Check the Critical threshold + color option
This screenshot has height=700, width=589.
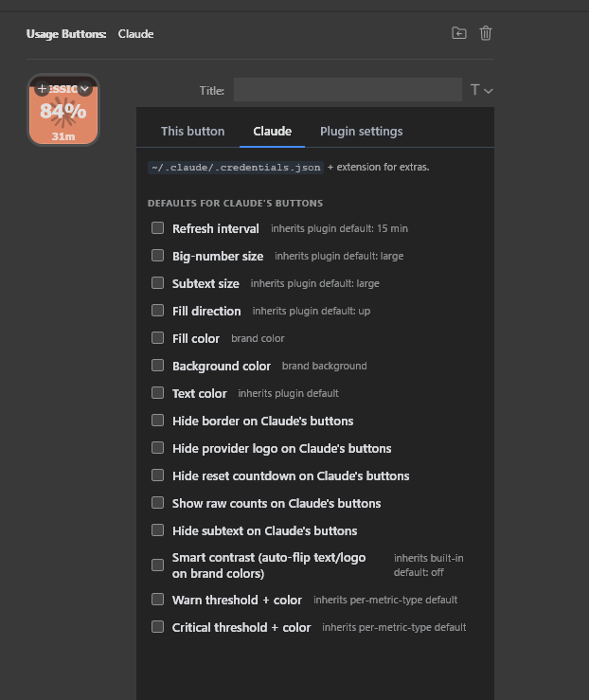[x=157, y=627]
